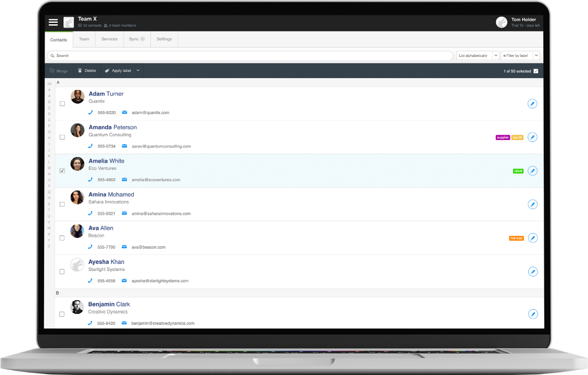Click into the Search contacts field

pos(250,56)
